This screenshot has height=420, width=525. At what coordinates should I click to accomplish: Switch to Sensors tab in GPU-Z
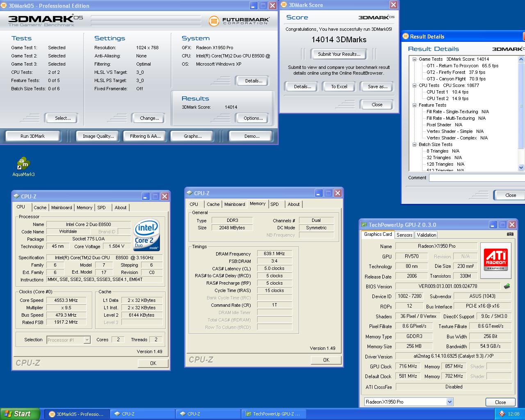click(x=404, y=235)
